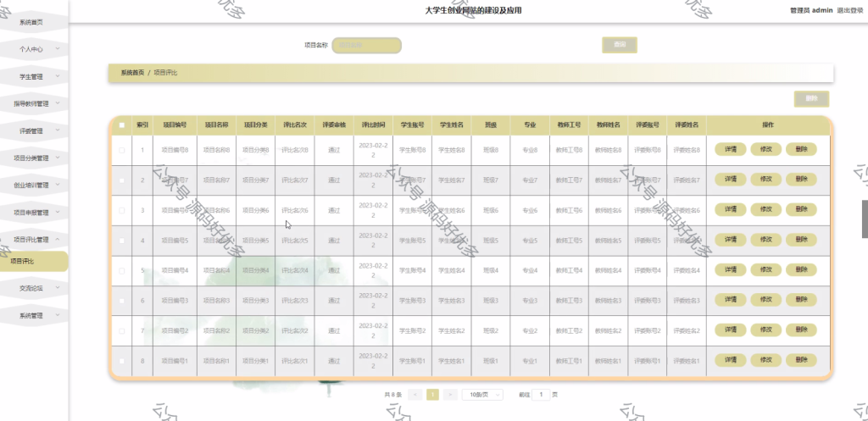Screen dimensions: 868x421
Task: Open 详情 for the 项目编号8 row
Action: click(x=731, y=149)
